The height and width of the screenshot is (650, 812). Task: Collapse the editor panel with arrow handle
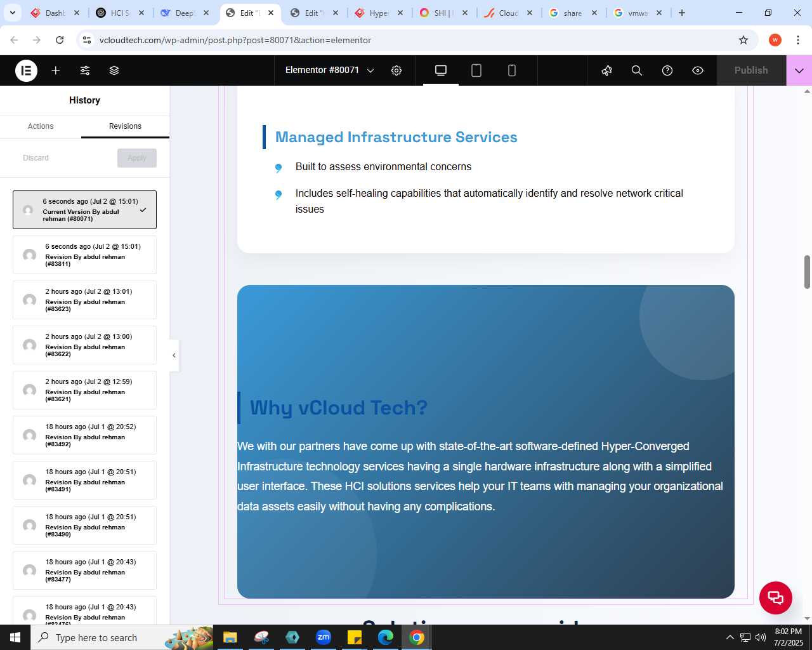coord(174,355)
